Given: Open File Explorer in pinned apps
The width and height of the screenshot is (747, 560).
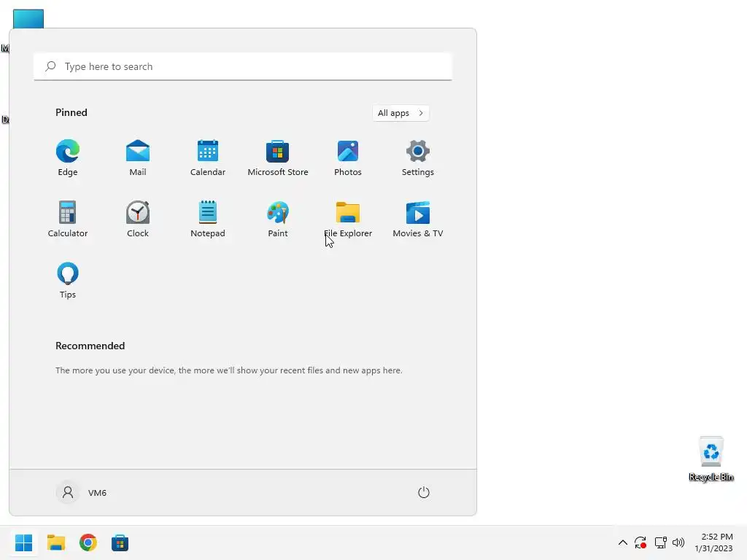Looking at the screenshot, I should click(348, 219).
